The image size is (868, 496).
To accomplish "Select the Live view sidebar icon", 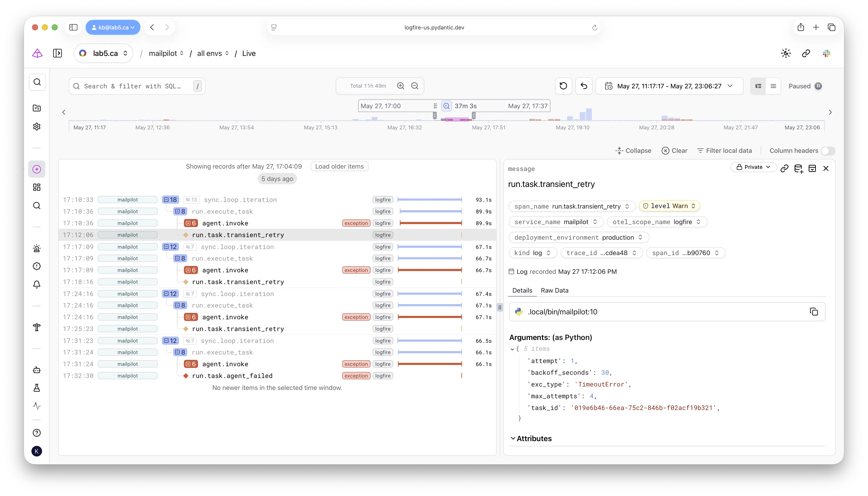I will click(x=37, y=169).
